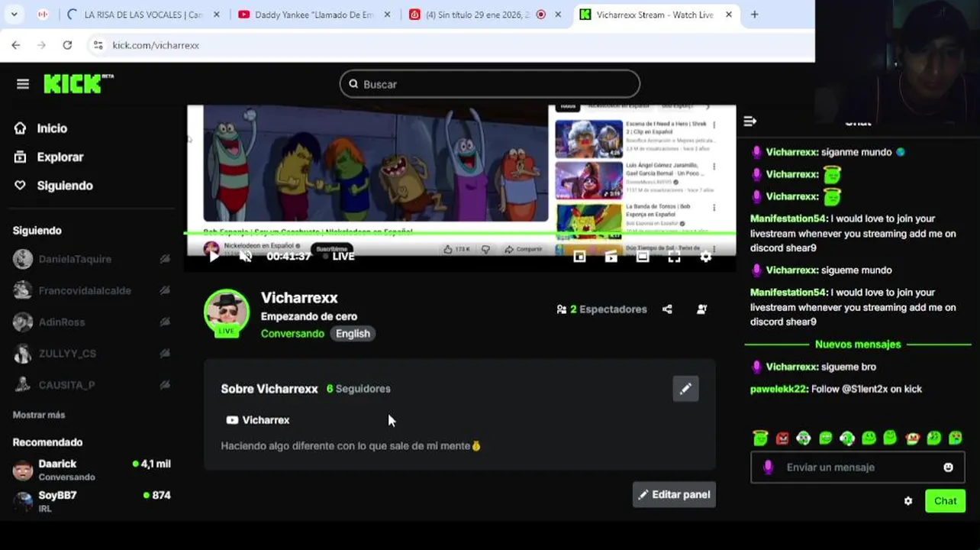This screenshot has width=980, height=550.
Task: Toggle theater mode in player
Action: click(643, 257)
